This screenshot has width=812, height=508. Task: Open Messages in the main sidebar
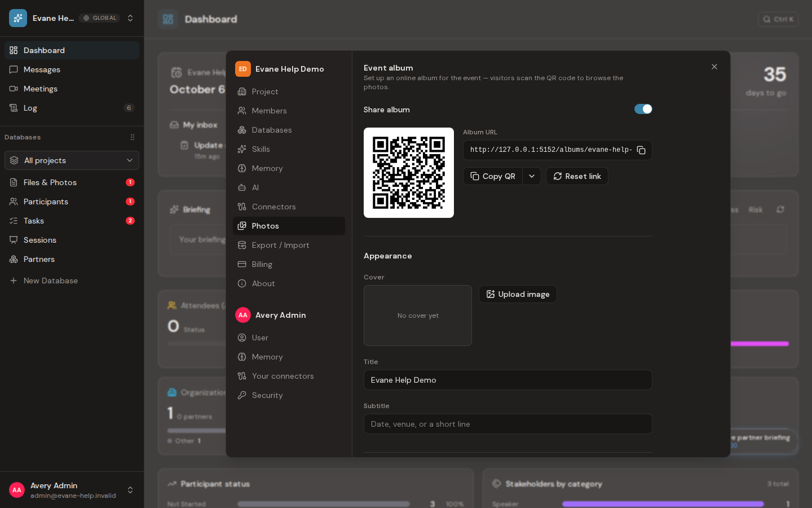[72, 69]
